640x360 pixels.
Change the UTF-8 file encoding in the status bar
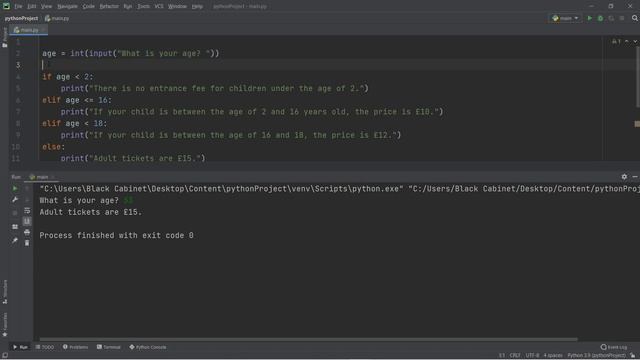pos(532,356)
